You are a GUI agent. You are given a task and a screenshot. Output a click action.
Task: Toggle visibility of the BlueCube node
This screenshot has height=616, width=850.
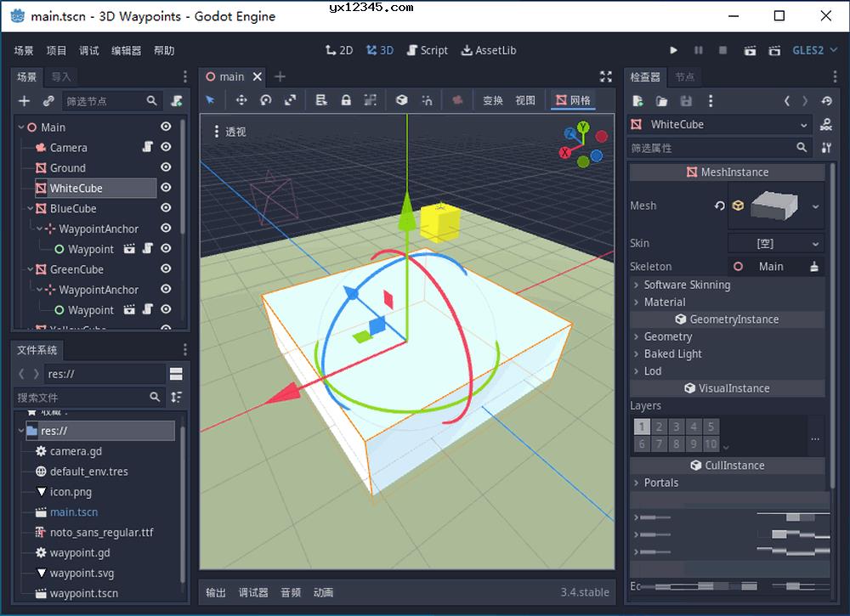[166, 208]
